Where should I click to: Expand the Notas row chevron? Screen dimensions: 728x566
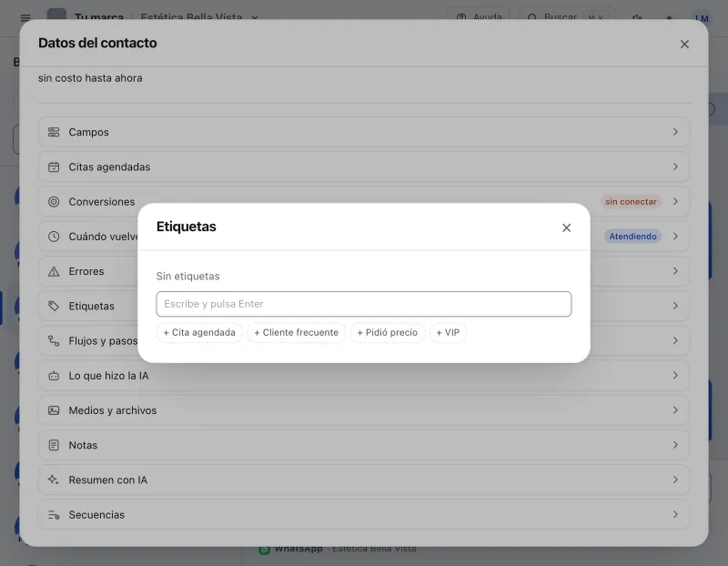click(x=675, y=445)
